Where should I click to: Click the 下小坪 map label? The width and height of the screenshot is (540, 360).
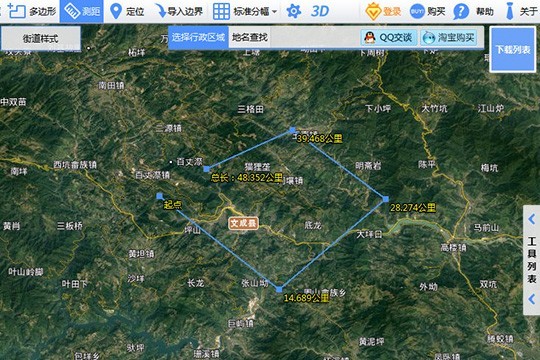[378, 109]
